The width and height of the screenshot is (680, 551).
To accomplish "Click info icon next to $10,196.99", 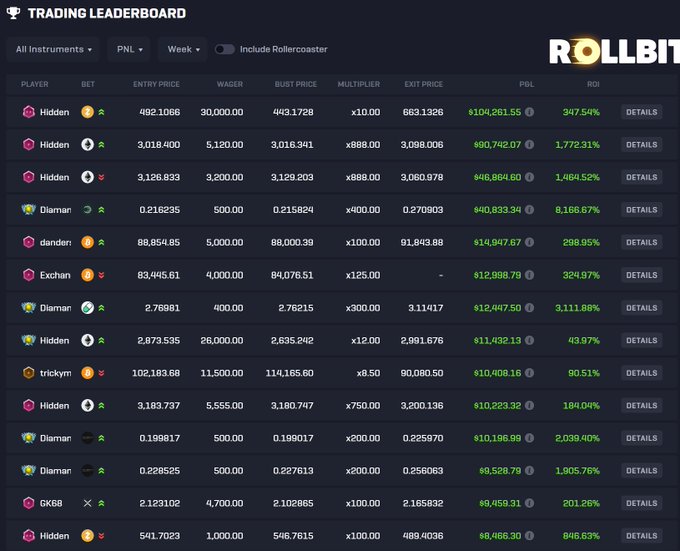I will pyautogui.click(x=530, y=438).
